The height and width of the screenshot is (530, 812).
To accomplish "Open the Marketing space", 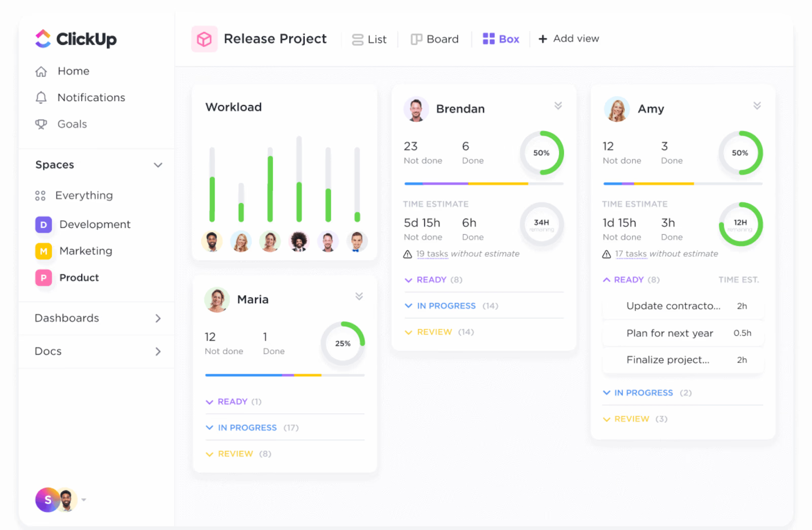I will [74, 251].
